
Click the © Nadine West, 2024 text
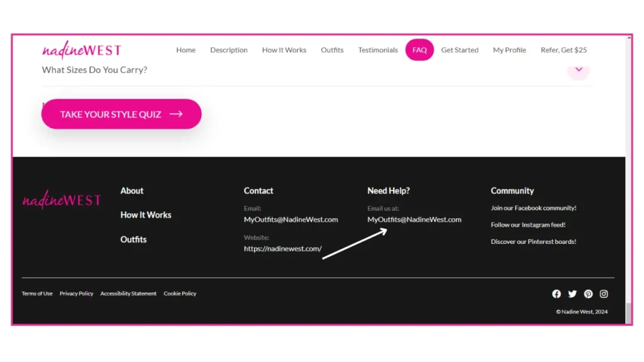pos(582,312)
